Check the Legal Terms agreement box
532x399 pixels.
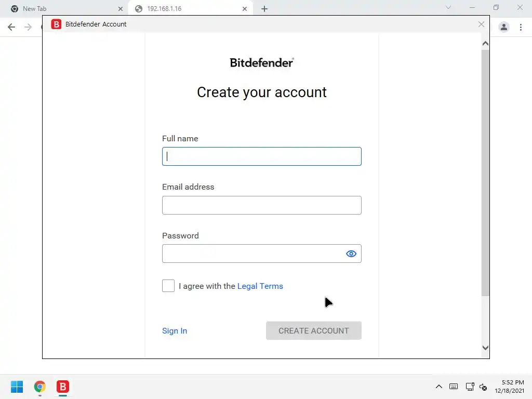pyautogui.click(x=168, y=286)
